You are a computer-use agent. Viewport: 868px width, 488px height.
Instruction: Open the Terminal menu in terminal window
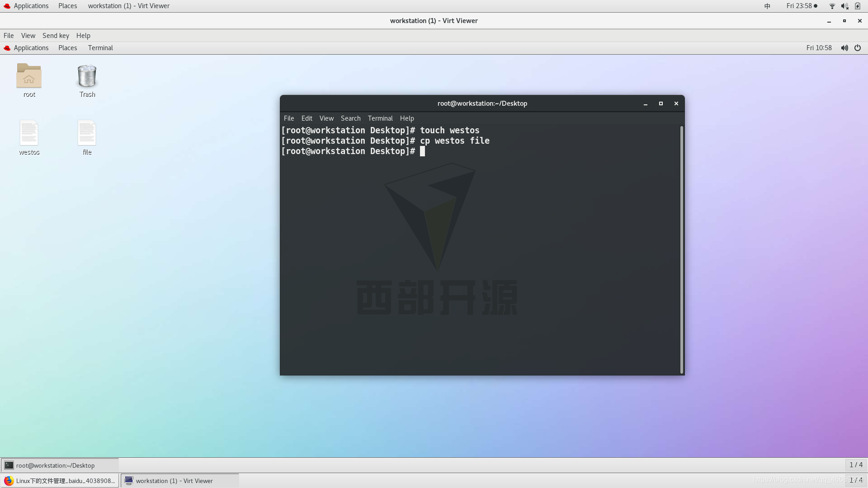click(380, 118)
